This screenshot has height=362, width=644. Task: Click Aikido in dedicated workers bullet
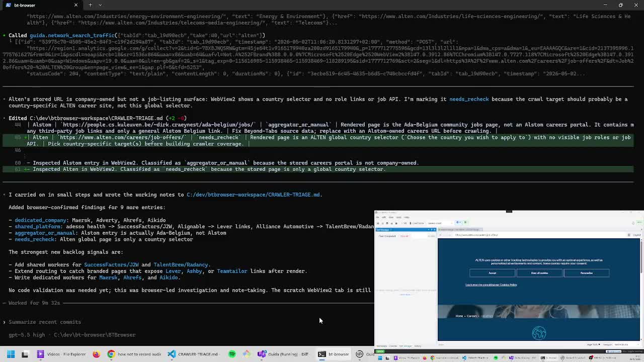pos(169,278)
